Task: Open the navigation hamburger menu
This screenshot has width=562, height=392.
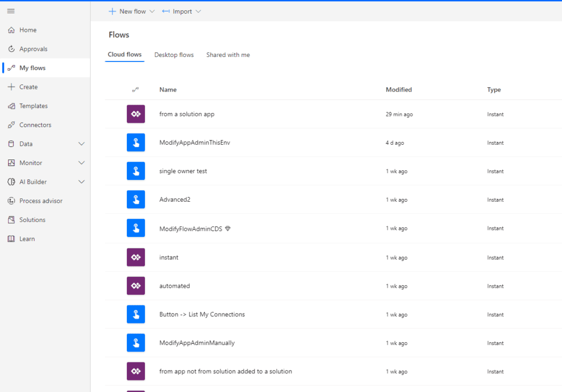Action: pos(10,10)
